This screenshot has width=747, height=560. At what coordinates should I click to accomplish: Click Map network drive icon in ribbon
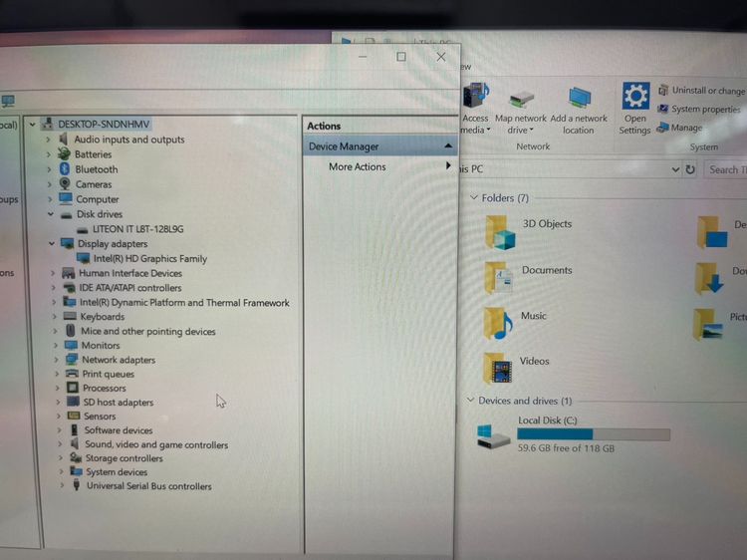pos(521,100)
